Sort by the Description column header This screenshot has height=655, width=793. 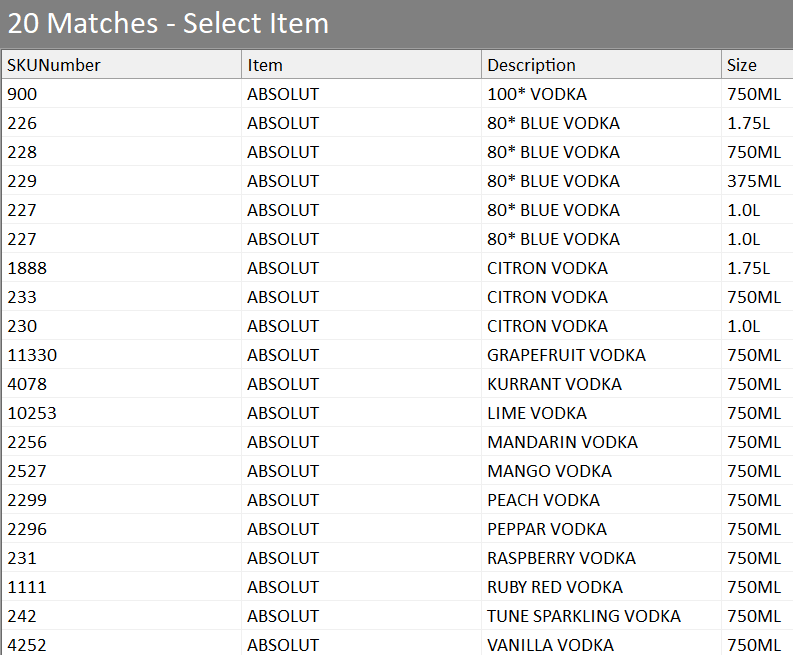tap(531, 65)
